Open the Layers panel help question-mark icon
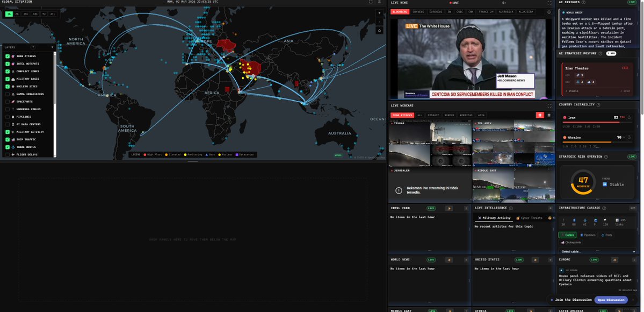Screen dimensions: 644x312 (x=33, y=47)
